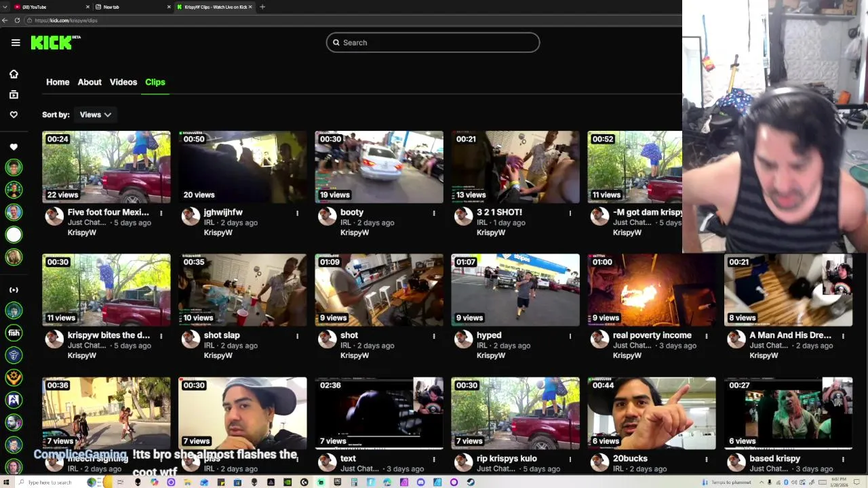The image size is (868, 488).
Task: Open the 'rip krispys kulo' clip title
Action: click(507, 458)
